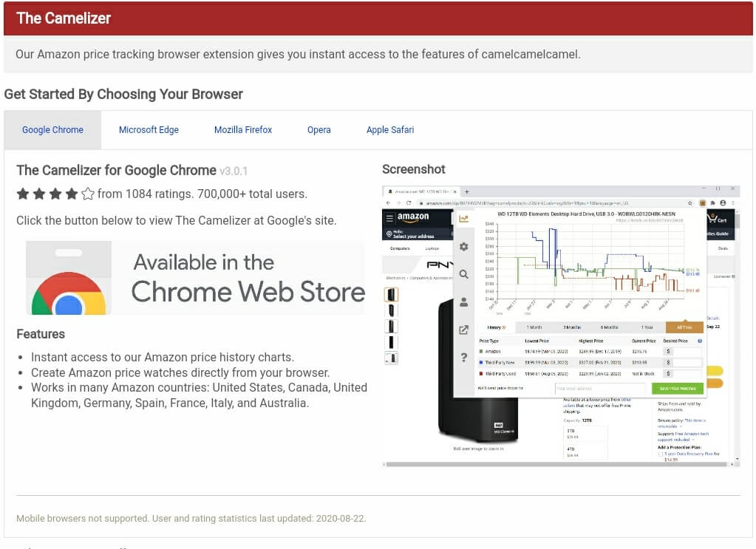The image size is (756, 549).
Task: Open the Mozilla Firefox tab
Action: 243,129
